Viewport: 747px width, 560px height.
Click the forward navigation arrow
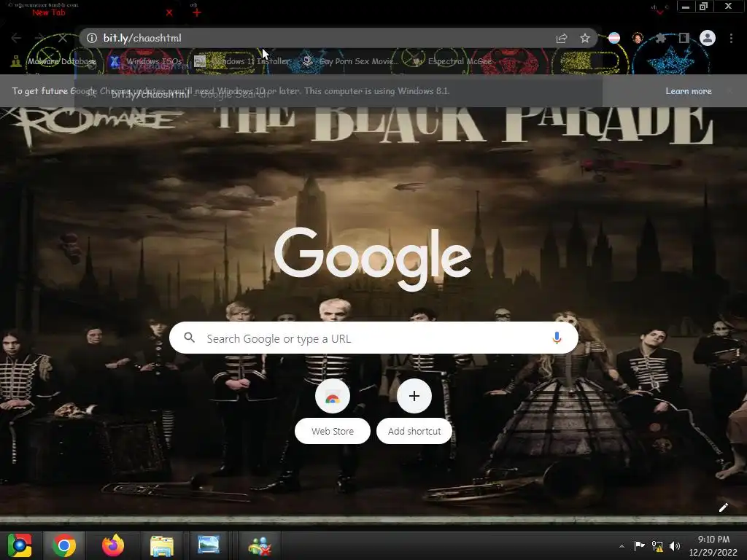click(x=39, y=38)
